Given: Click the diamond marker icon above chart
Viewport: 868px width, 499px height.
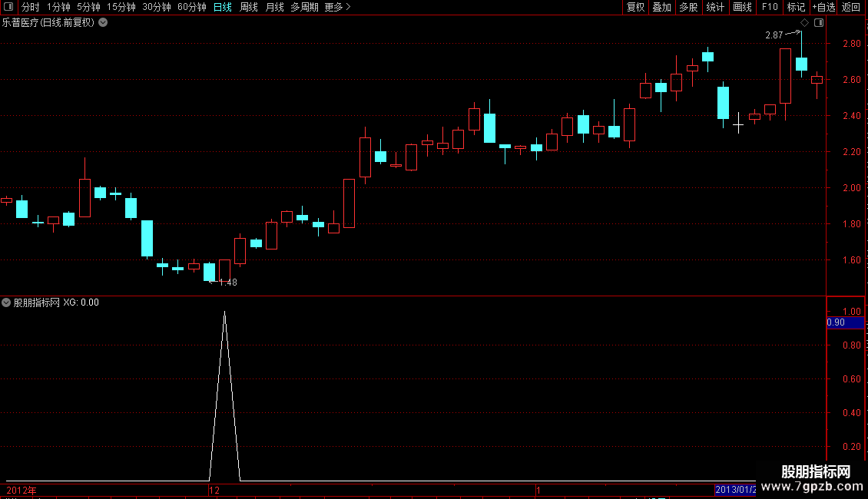Looking at the screenshot, I should [x=805, y=23].
